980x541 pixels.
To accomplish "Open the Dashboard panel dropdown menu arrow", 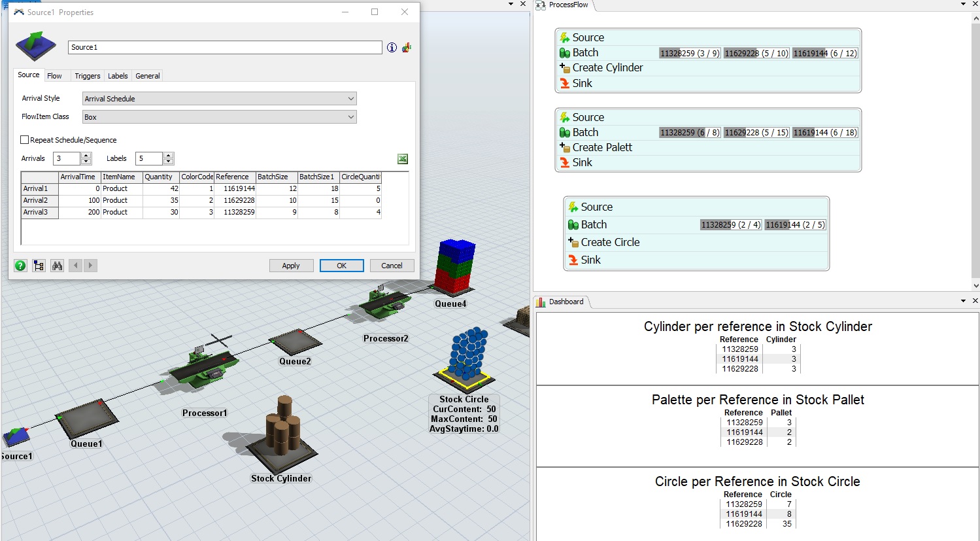I will click(x=963, y=301).
